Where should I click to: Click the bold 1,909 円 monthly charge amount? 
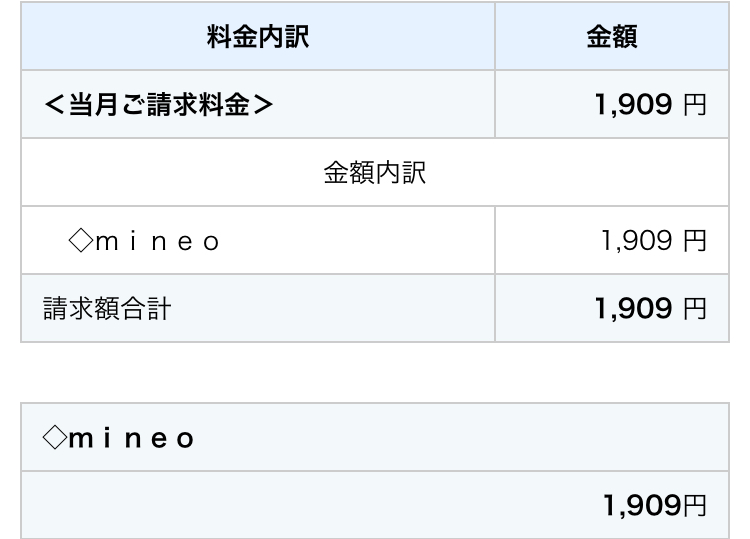pyautogui.click(x=650, y=104)
